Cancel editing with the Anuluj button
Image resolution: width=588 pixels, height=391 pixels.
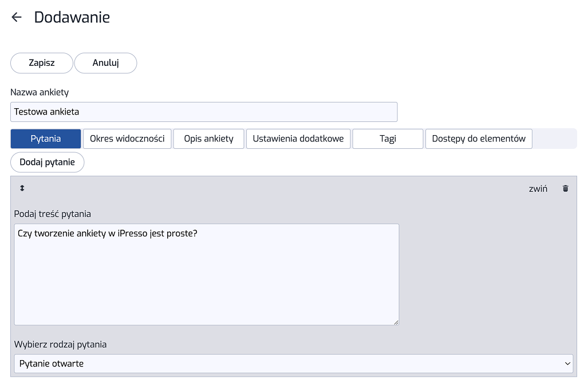point(106,63)
